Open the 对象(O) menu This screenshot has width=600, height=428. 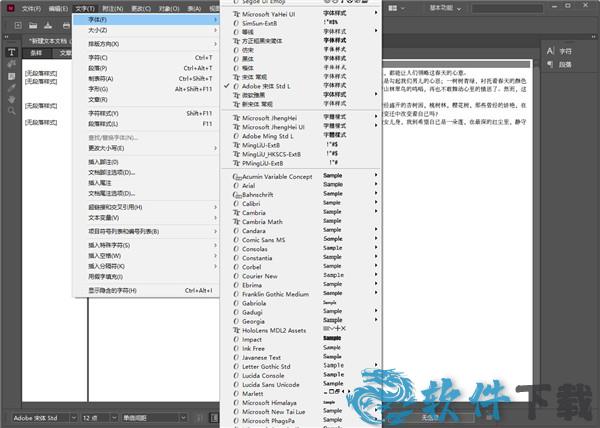[169, 8]
